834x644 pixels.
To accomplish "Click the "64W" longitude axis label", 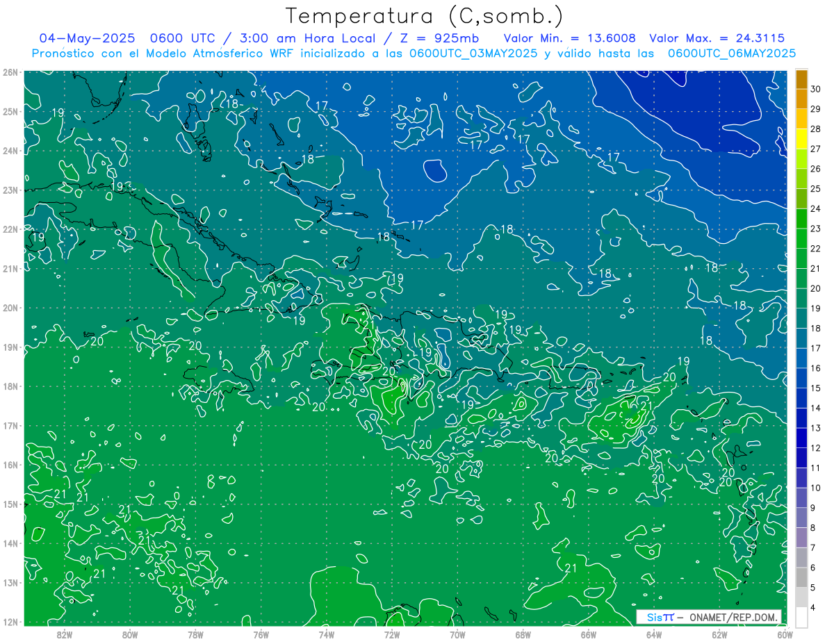I will pyautogui.click(x=654, y=634).
